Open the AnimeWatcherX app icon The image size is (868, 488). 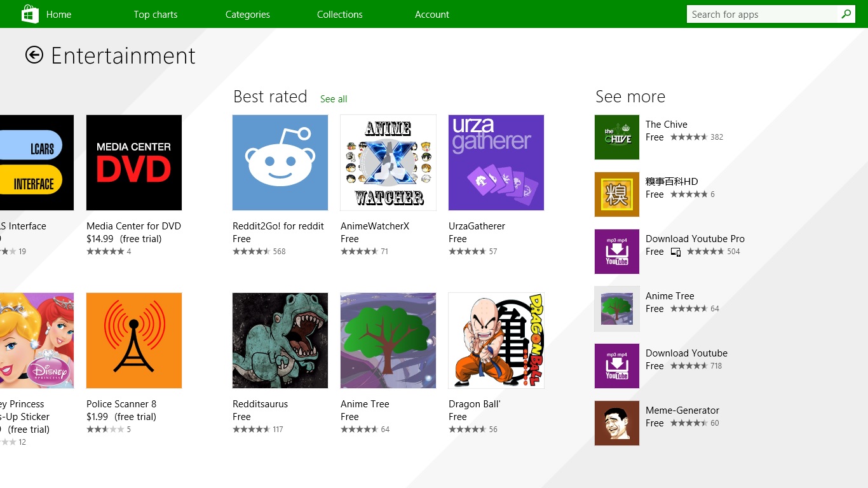pos(388,163)
